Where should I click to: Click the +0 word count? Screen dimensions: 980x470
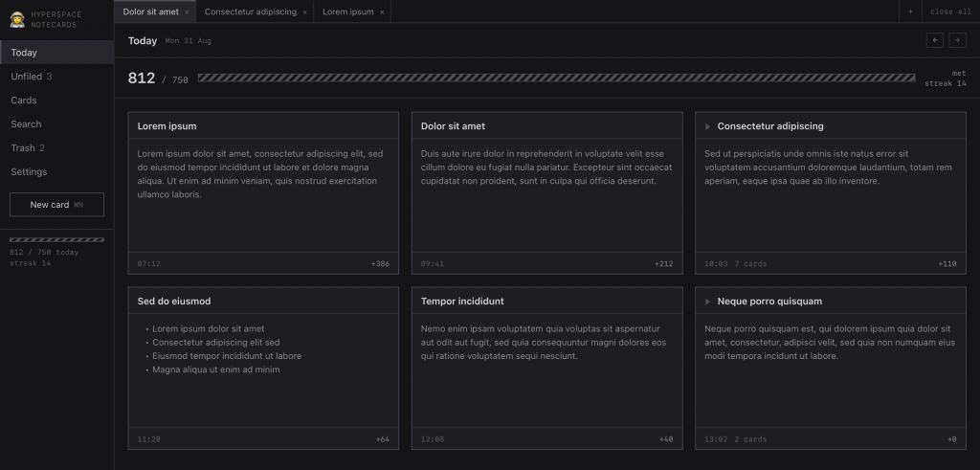pos(952,439)
